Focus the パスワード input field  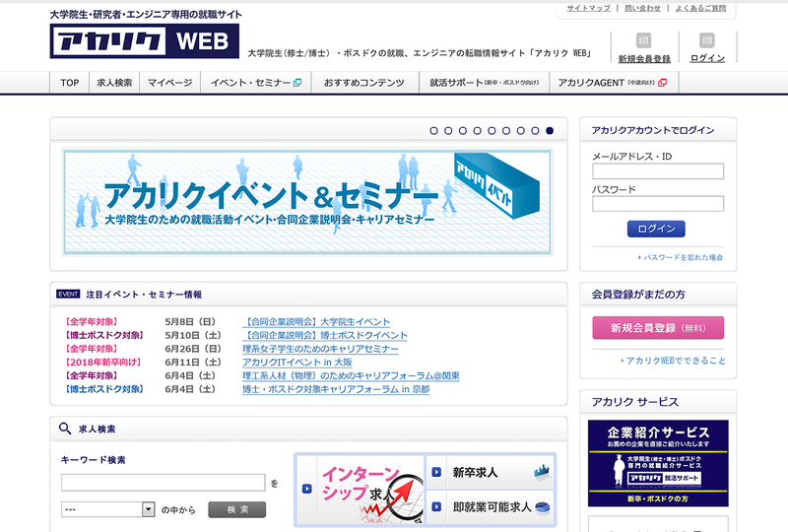pos(658,204)
